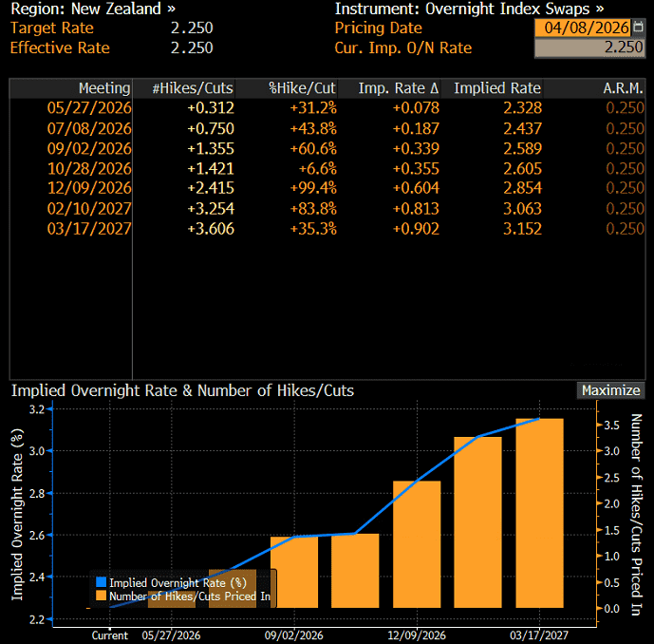Sort by the Meeting column header

point(104,88)
